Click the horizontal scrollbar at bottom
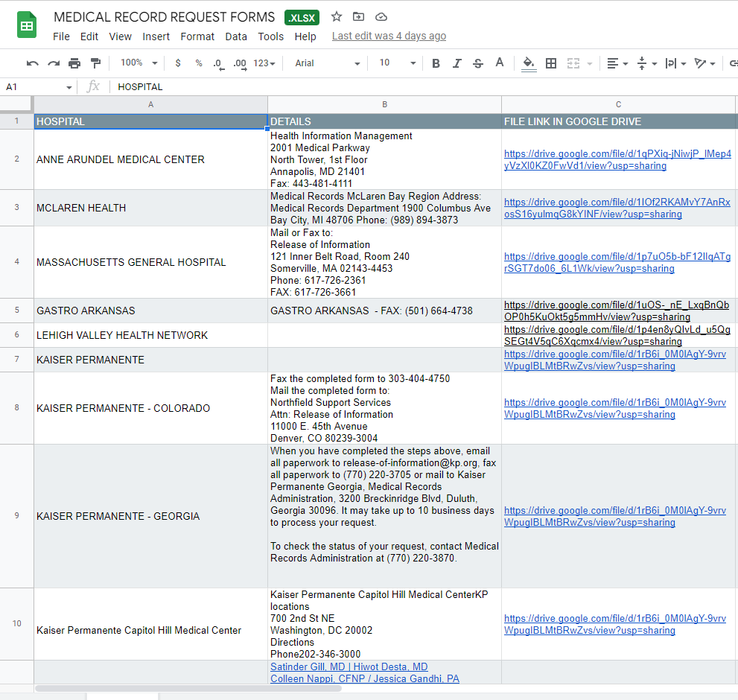This screenshot has height=700, width=738. [x=188, y=688]
